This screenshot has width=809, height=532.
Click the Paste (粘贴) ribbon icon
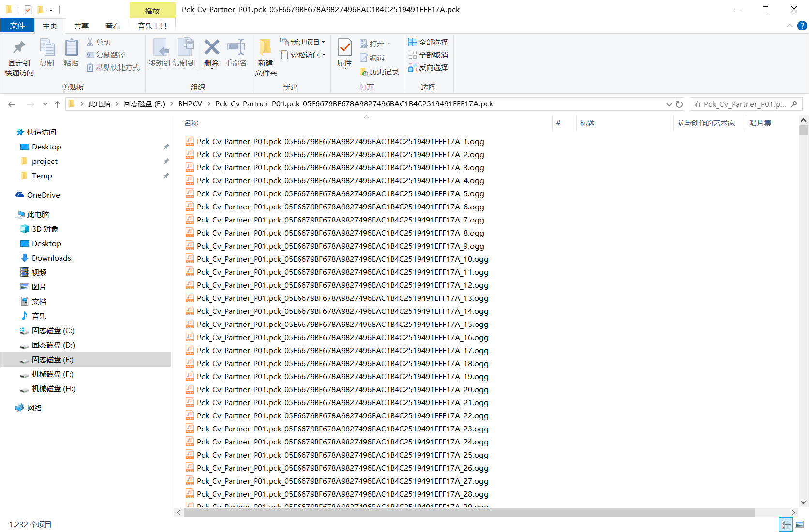tap(71, 47)
